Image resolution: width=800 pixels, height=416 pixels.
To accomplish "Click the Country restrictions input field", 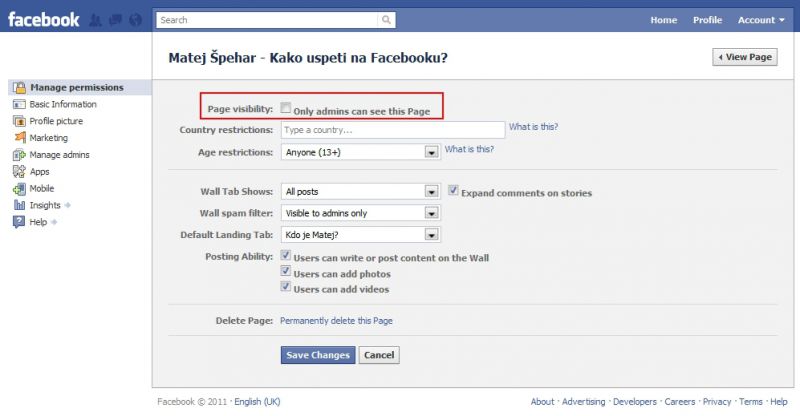I will pos(393,130).
